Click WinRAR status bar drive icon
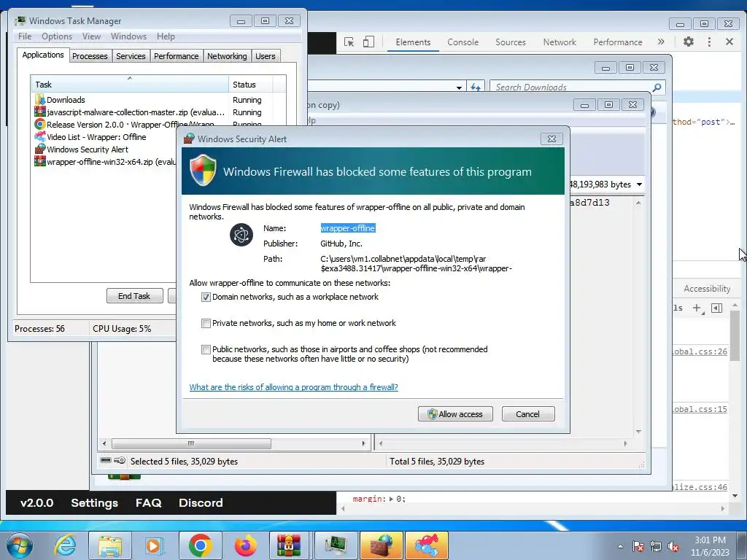The width and height of the screenshot is (747, 560). point(106,461)
